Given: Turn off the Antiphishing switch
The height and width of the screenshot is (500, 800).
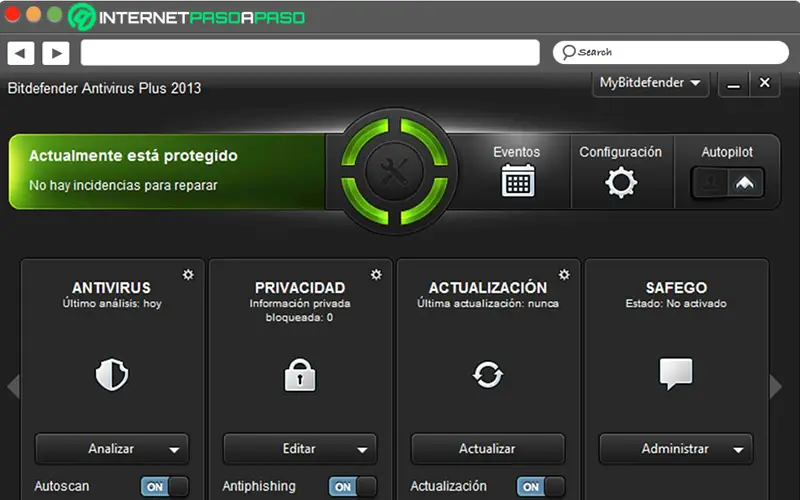Looking at the screenshot, I should click(x=353, y=486).
